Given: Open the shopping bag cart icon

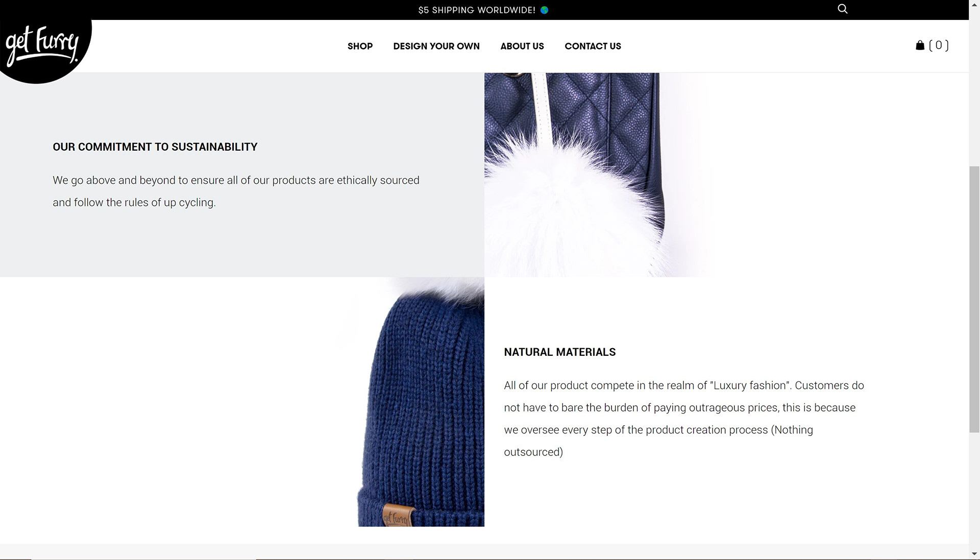Looking at the screenshot, I should click(x=920, y=45).
